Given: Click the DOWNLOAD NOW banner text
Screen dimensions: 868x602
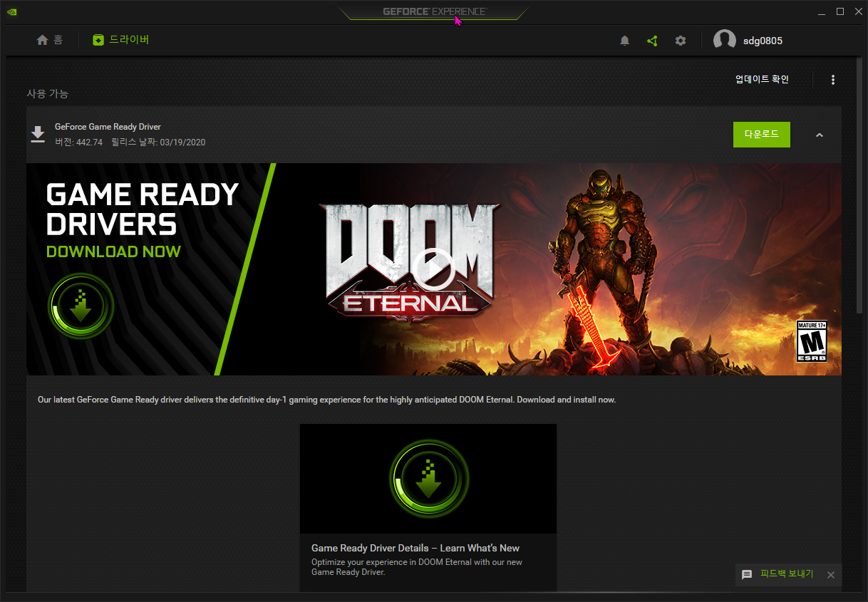Looking at the screenshot, I should [113, 251].
